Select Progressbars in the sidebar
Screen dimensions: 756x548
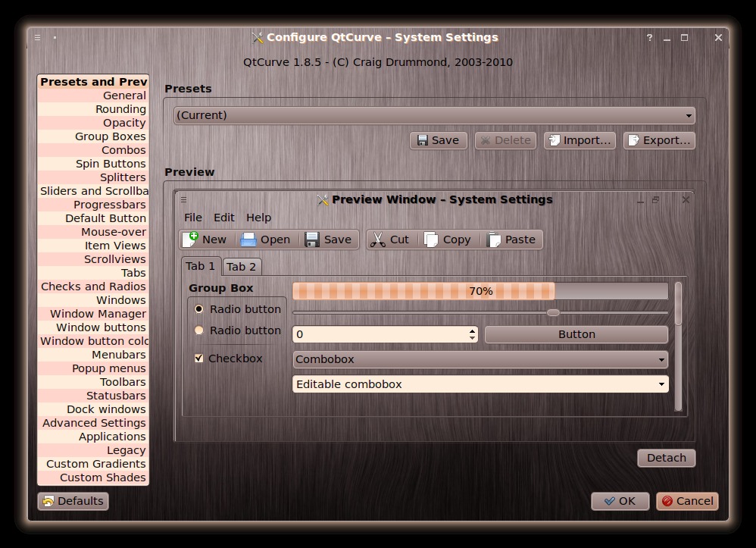coord(93,205)
